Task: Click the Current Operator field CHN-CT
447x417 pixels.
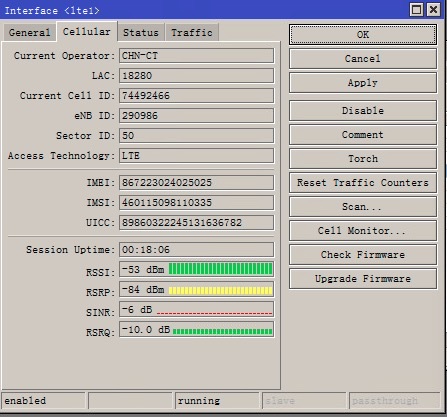Action: click(x=197, y=56)
